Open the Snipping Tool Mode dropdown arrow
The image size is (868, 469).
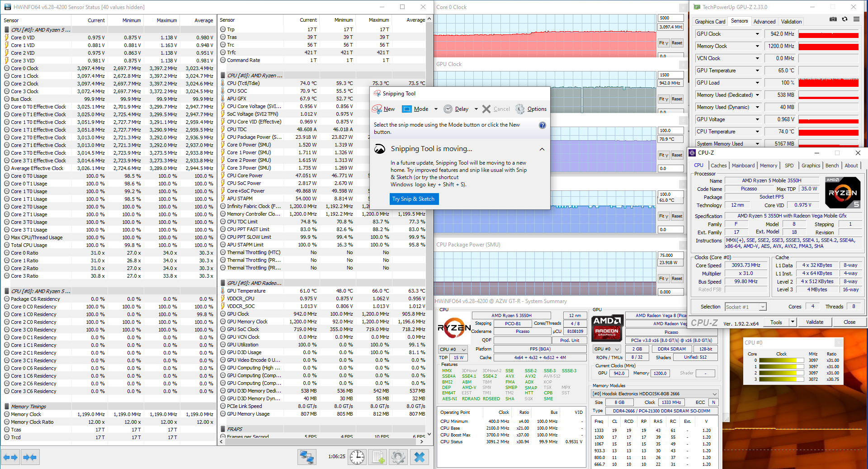436,109
